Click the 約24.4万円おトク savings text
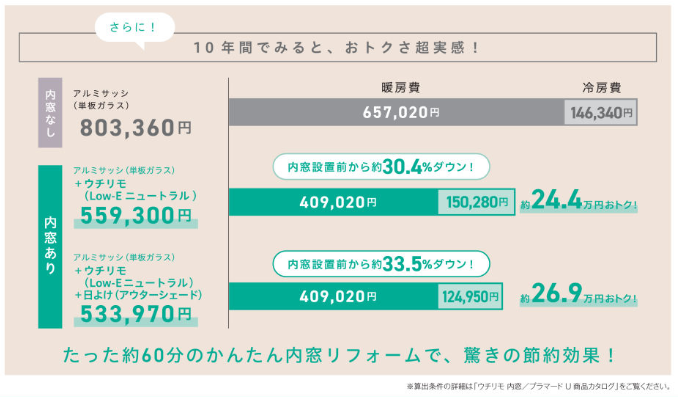Image resolution: width=678 pixels, height=397 pixels. (x=579, y=200)
